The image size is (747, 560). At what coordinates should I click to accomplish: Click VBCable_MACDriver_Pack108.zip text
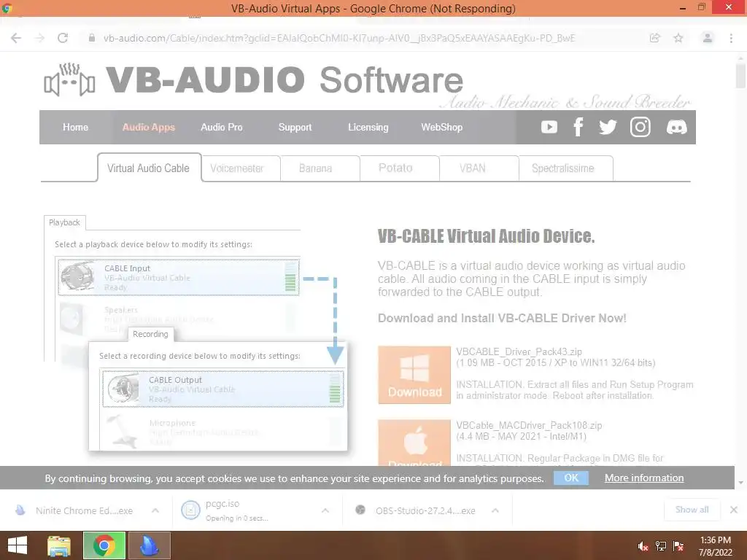click(529, 425)
